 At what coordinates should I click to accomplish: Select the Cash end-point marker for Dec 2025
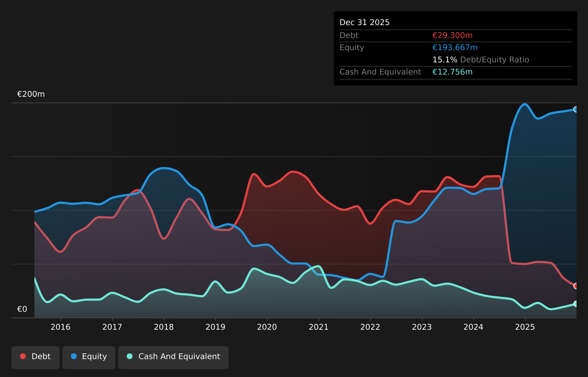(x=576, y=304)
